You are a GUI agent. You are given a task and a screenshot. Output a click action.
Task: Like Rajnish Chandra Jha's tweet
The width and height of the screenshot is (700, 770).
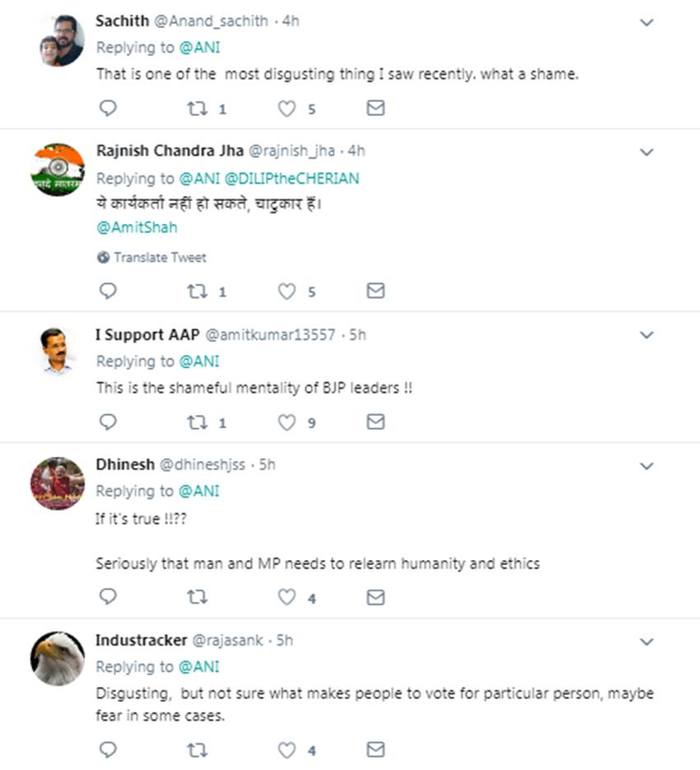point(287,291)
